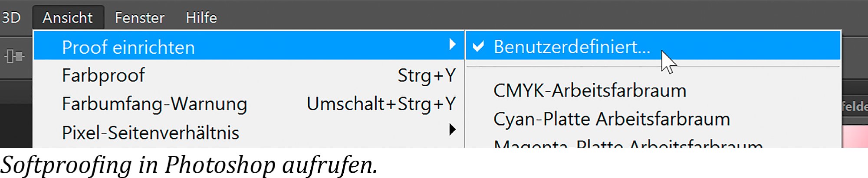Viewport: 868px width, 178px height.
Task: Click the pink color swatch at right edge
Action: 855,136
